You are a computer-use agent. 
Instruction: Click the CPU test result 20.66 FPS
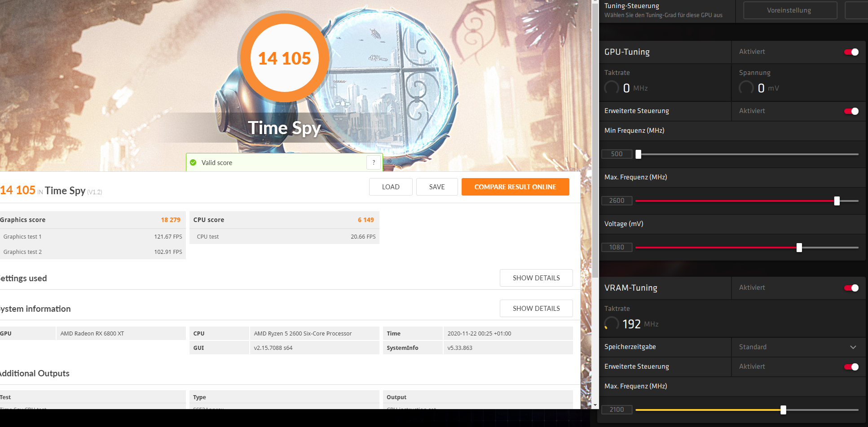(363, 237)
